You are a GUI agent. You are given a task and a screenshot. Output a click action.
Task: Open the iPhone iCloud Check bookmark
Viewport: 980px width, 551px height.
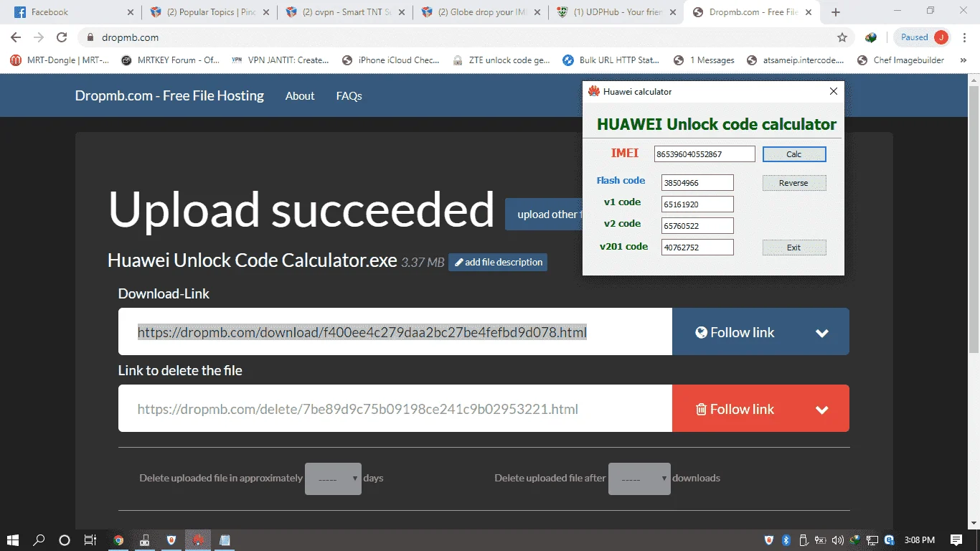(x=391, y=60)
